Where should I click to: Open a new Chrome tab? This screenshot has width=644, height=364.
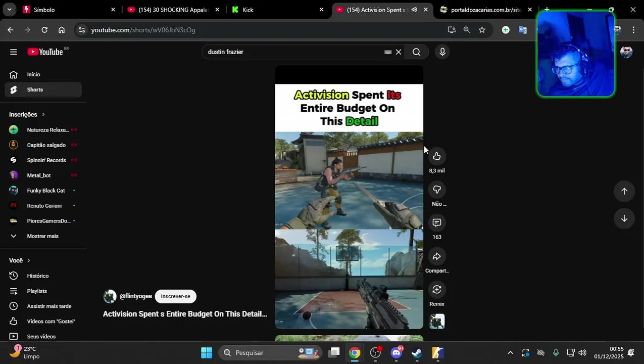click(547, 9)
